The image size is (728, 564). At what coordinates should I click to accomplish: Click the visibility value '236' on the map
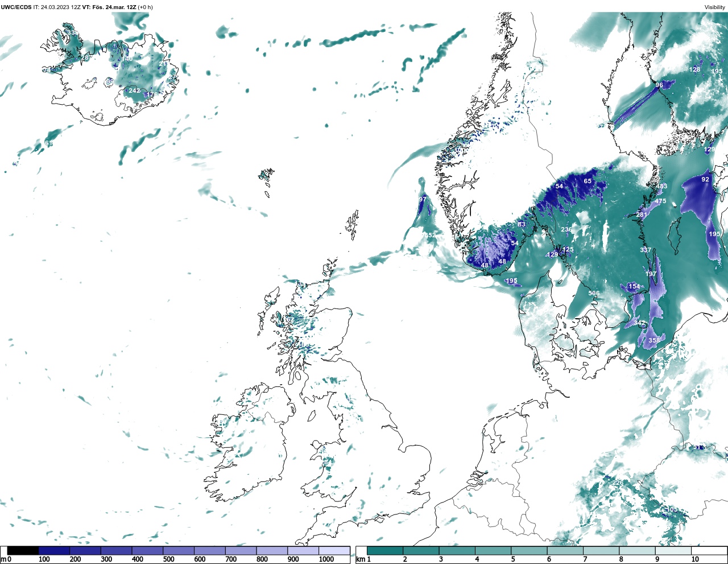coord(566,230)
